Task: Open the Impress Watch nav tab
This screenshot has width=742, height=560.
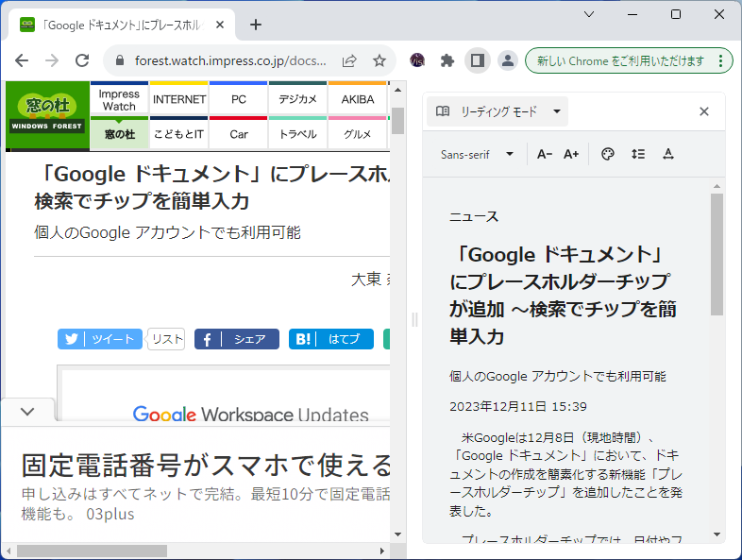Action: (x=119, y=100)
